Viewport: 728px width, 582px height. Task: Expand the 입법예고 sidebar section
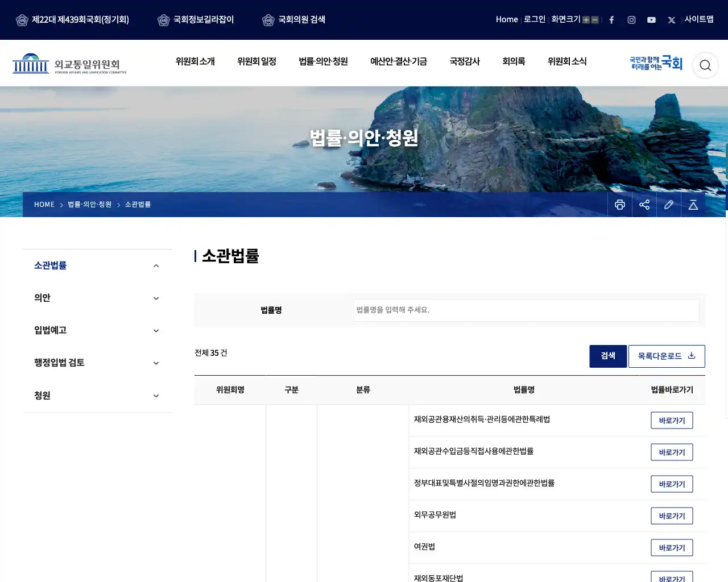(x=97, y=330)
